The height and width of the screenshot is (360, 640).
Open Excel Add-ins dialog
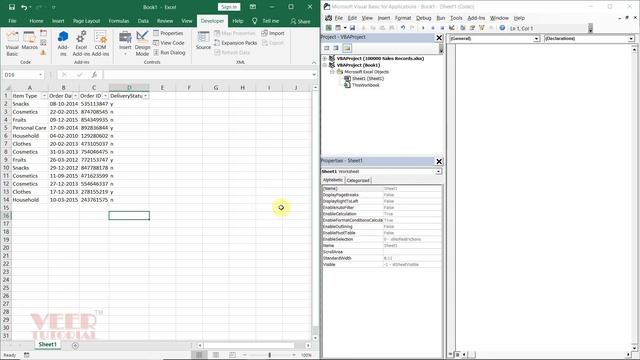(x=81, y=44)
